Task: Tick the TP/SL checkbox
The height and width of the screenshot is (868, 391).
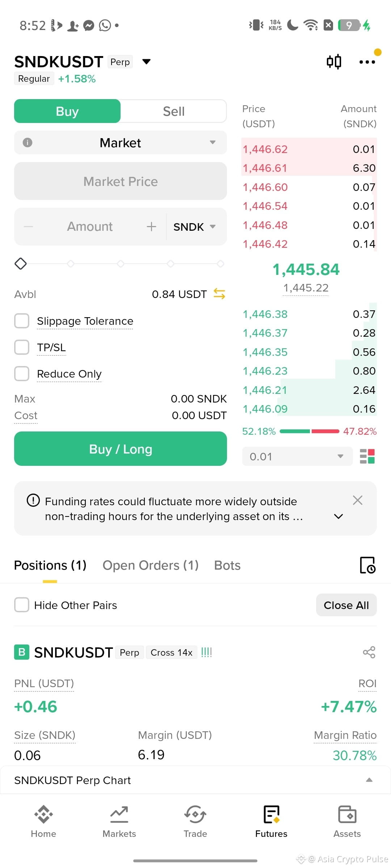Action: coord(22,347)
